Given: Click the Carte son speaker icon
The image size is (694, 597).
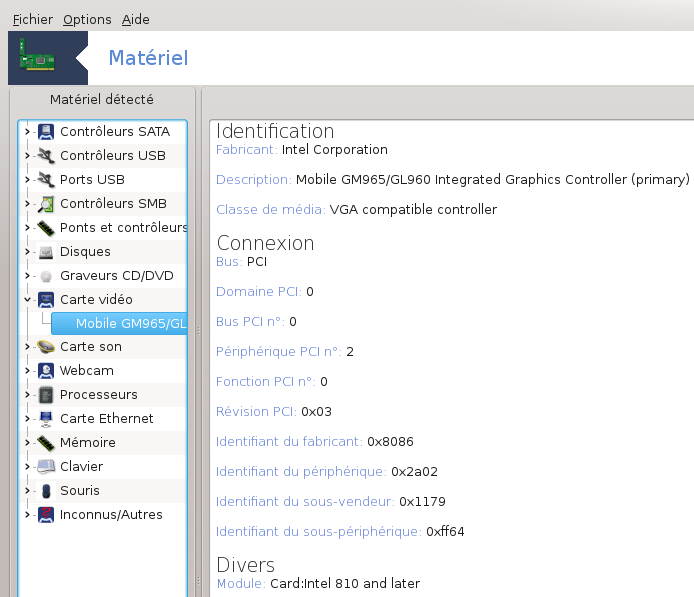Looking at the screenshot, I should point(46,347).
